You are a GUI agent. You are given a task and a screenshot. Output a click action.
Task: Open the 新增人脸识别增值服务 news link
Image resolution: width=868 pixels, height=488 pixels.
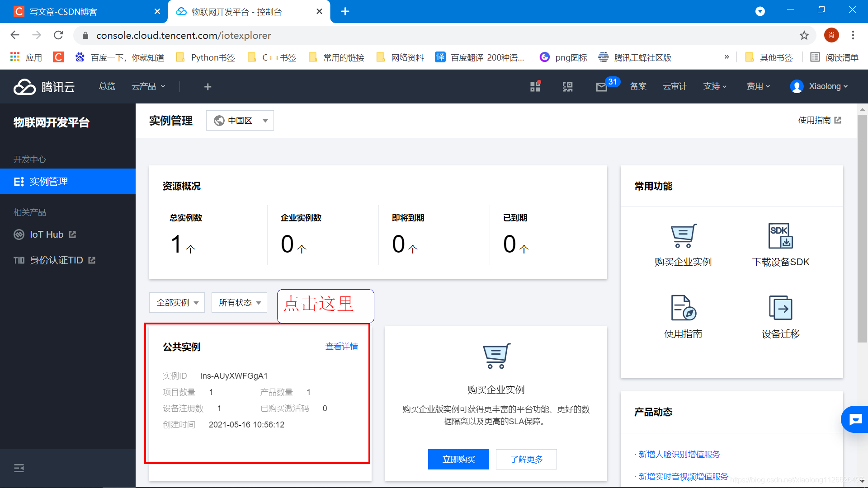tap(679, 455)
